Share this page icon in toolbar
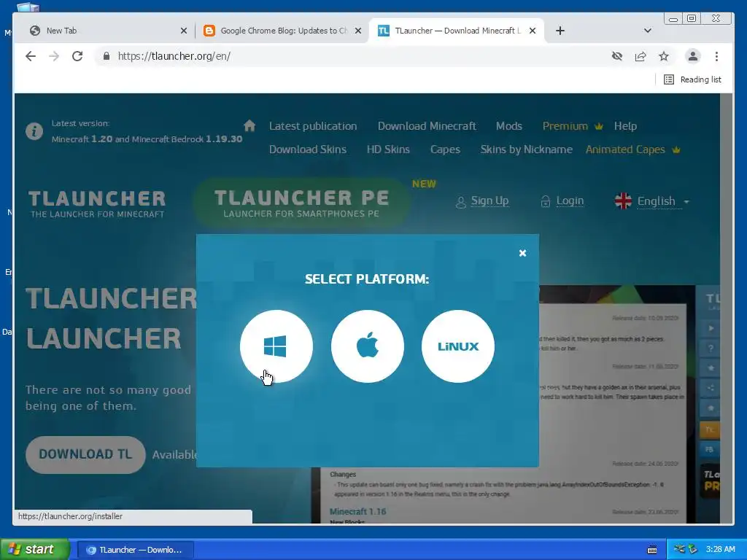 pyautogui.click(x=640, y=56)
